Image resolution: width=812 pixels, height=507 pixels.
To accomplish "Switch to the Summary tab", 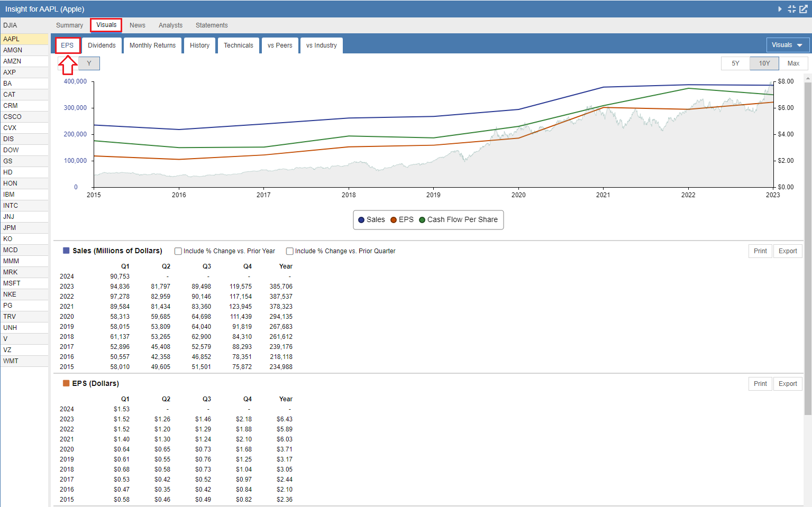I will point(69,25).
